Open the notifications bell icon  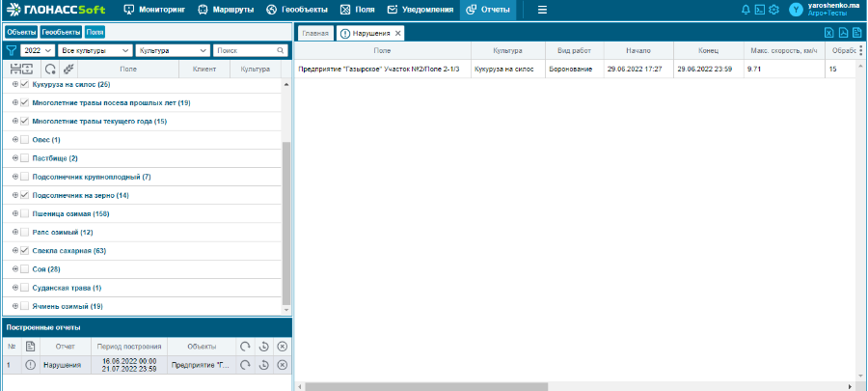[746, 10]
